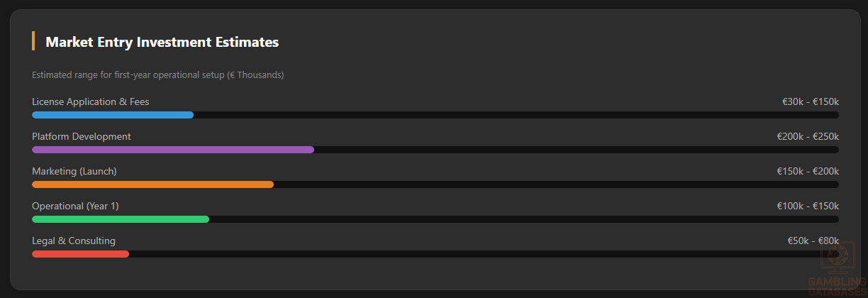Click the €50k - €80k value

click(x=813, y=241)
